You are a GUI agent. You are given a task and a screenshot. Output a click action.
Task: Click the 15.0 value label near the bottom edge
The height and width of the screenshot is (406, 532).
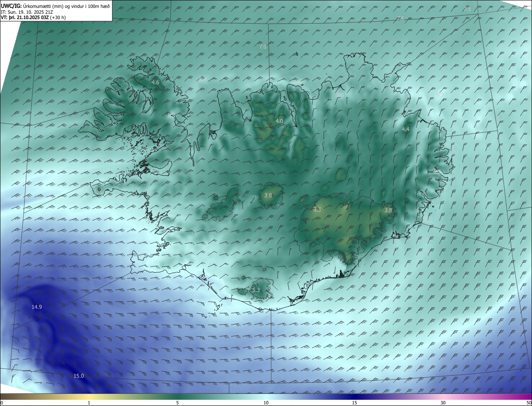pyautogui.click(x=79, y=376)
